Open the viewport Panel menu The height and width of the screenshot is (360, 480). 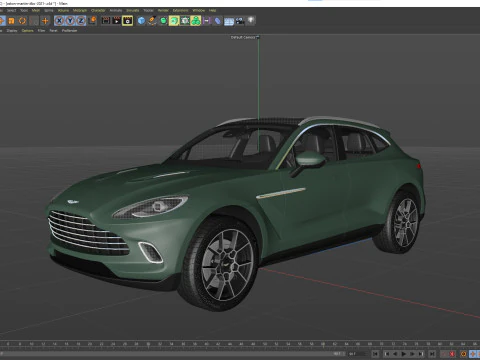53,30
